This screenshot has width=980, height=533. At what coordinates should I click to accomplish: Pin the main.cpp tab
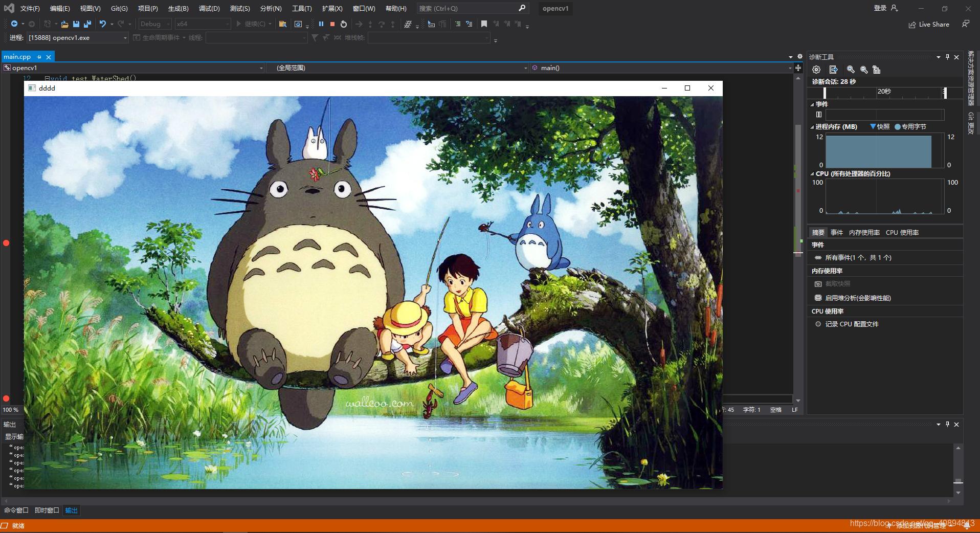click(x=39, y=57)
